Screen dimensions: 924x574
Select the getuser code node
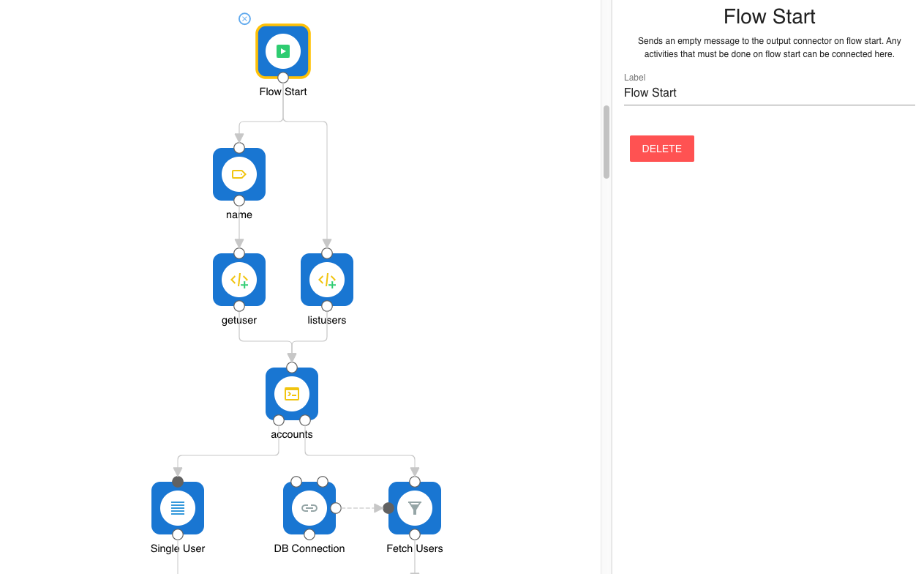(x=239, y=280)
